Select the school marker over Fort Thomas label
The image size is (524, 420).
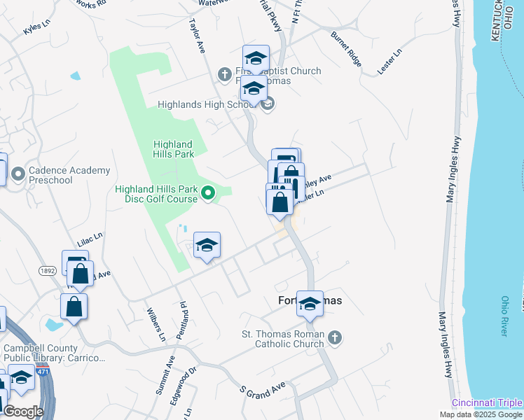coord(310,304)
